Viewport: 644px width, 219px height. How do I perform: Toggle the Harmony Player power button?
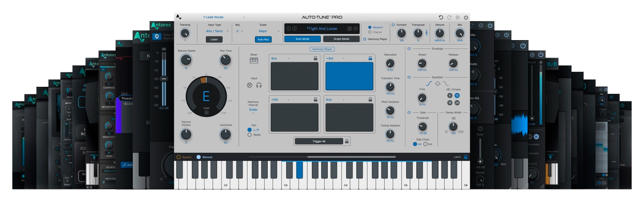(x=365, y=39)
